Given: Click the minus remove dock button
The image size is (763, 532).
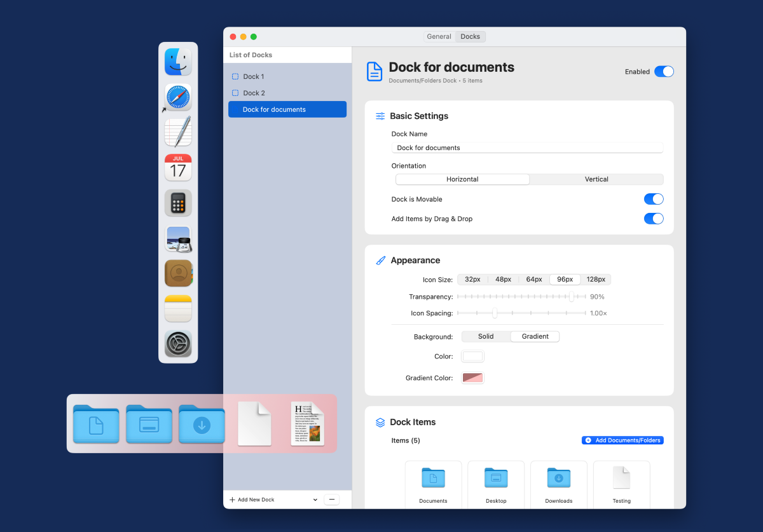Looking at the screenshot, I should tap(332, 500).
